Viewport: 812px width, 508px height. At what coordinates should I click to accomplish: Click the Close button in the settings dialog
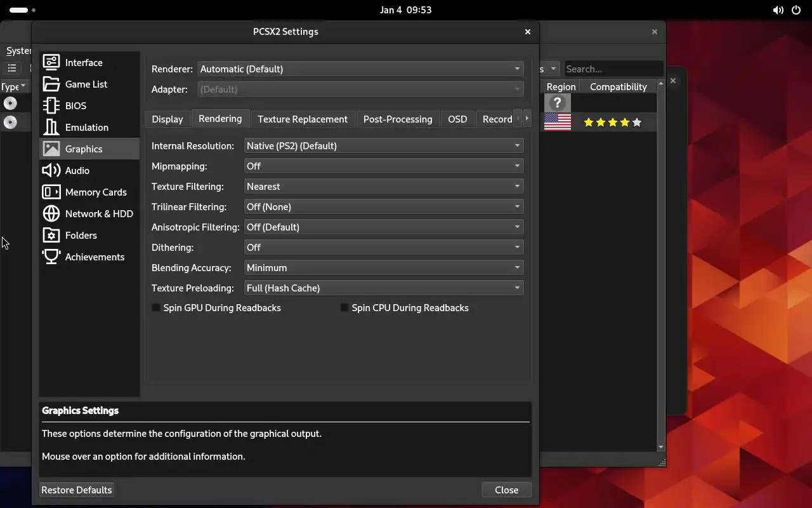pyautogui.click(x=506, y=490)
